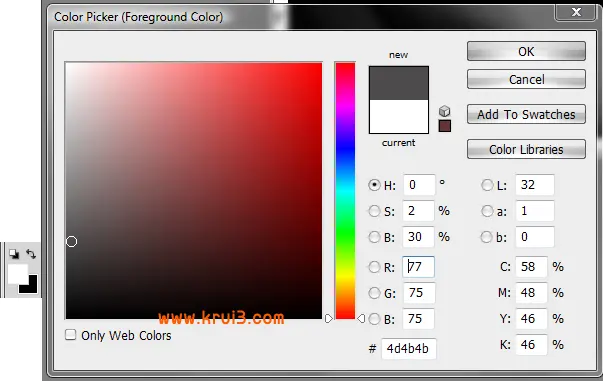Image resolution: width=603 pixels, height=381 pixels.
Task: Click inside the red color field square
Action: click(x=193, y=190)
